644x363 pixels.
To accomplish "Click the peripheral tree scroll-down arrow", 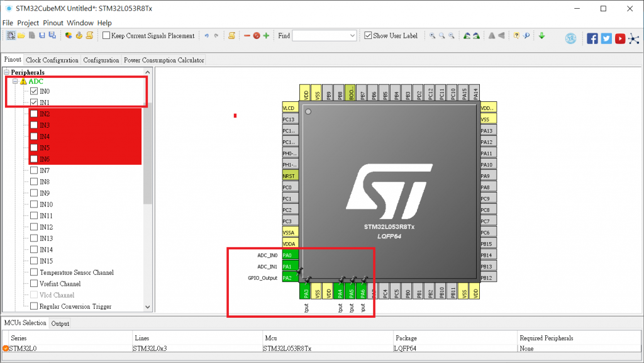I will click(148, 307).
